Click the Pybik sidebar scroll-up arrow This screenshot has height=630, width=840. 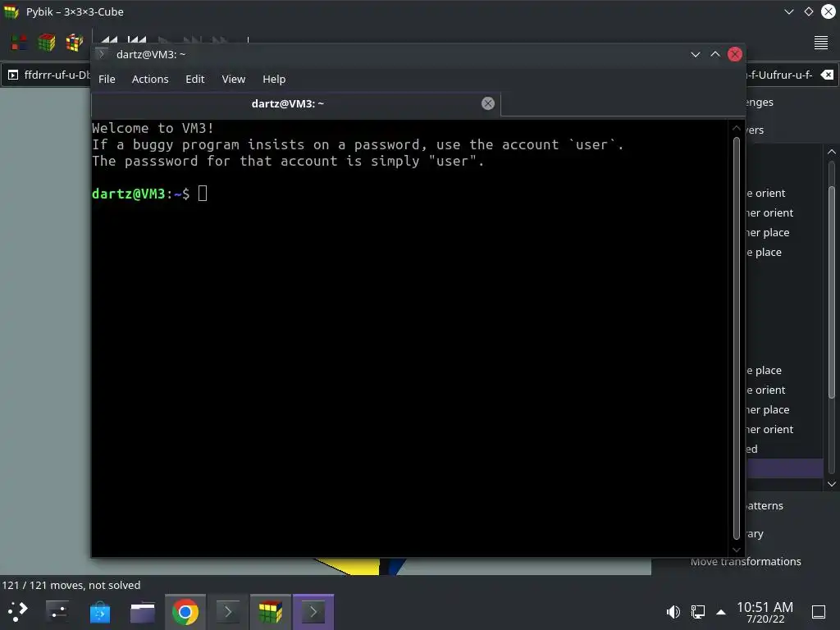click(832, 152)
